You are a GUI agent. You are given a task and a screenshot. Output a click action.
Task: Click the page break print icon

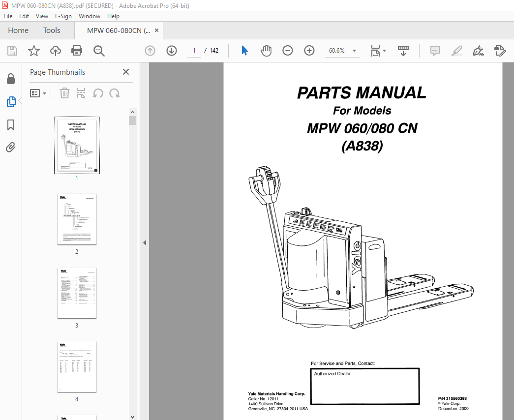click(81, 93)
